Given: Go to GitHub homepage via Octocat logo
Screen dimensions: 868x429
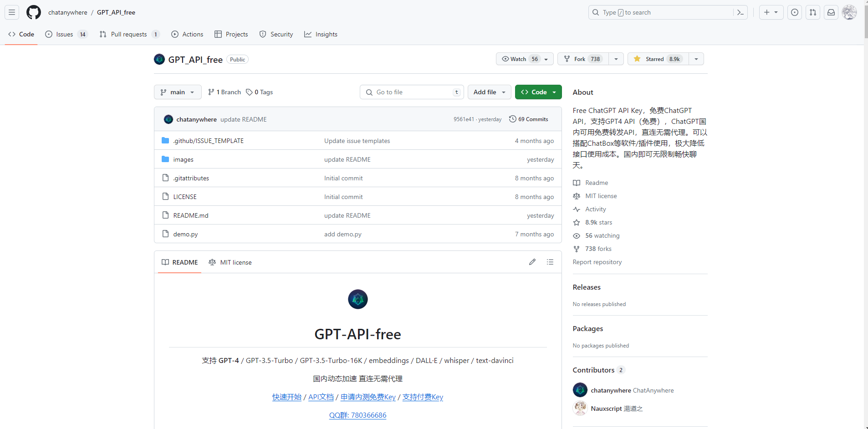Looking at the screenshot, I should pyautogui.click(x=34, y=12).
